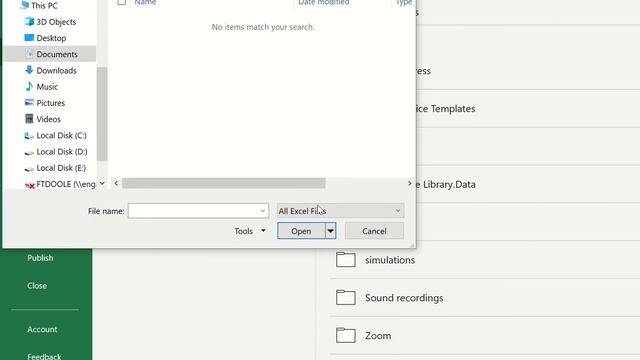
Task: Click the Desktop folder icon in sidebar
Action: pyautogui.click(x=29, y=38)
